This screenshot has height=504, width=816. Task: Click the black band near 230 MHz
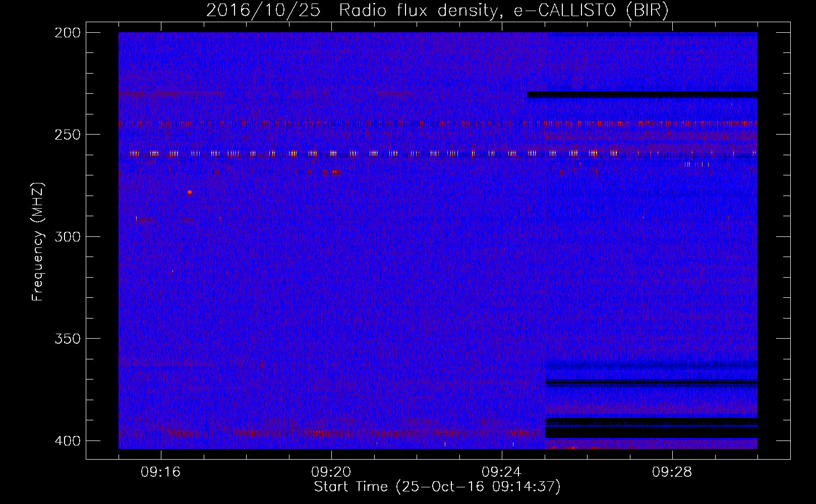642,94
